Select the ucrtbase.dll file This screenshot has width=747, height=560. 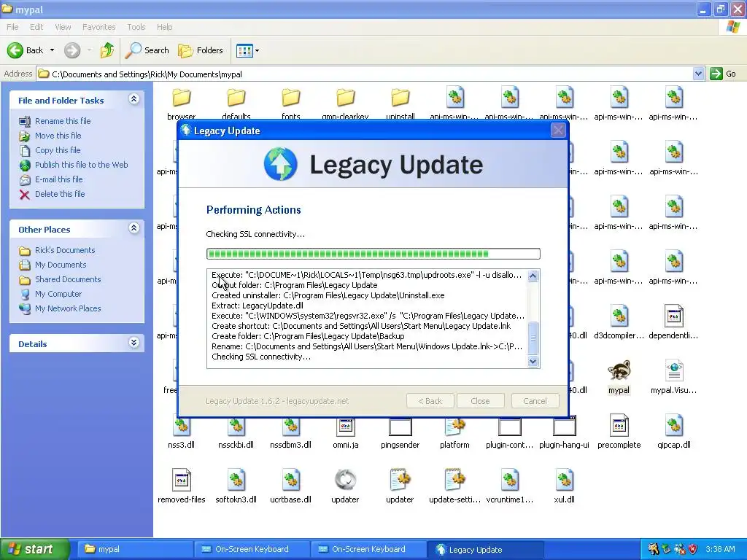point(290,486)
